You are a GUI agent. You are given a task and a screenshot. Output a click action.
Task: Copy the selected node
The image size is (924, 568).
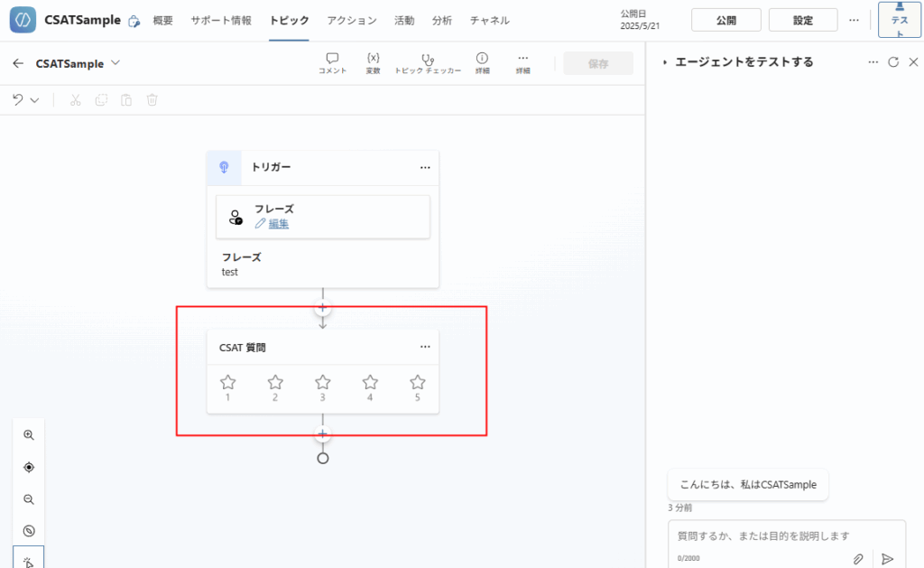(x=101, y=100)
